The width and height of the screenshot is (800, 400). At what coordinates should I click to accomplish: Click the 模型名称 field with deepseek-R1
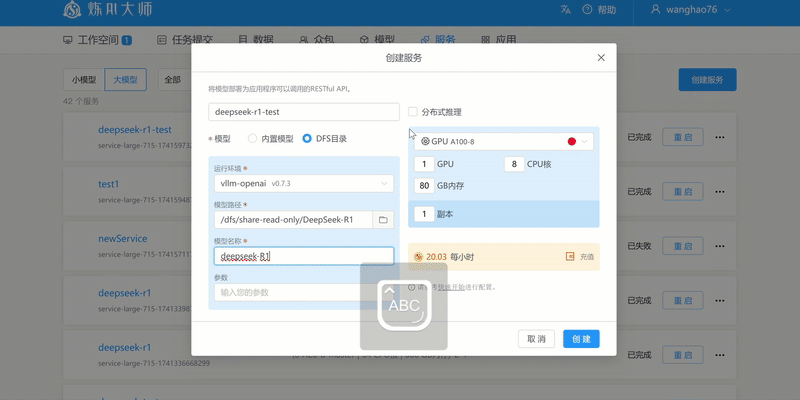pos(304,256)
